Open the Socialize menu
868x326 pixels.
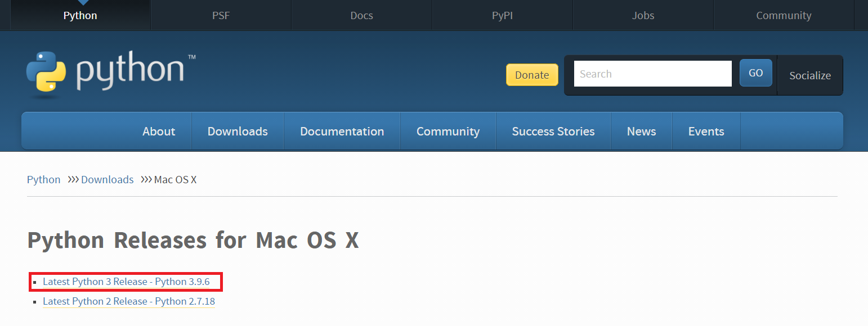point(810,75)
